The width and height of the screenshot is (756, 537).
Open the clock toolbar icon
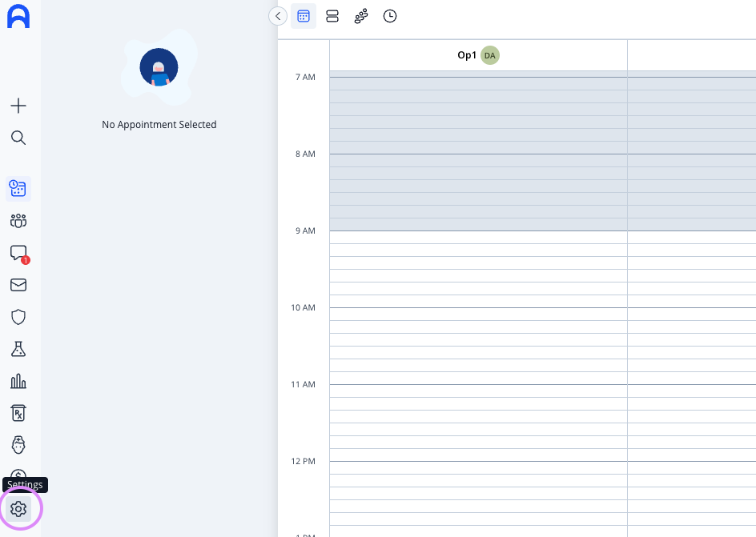tap(390, 16)
